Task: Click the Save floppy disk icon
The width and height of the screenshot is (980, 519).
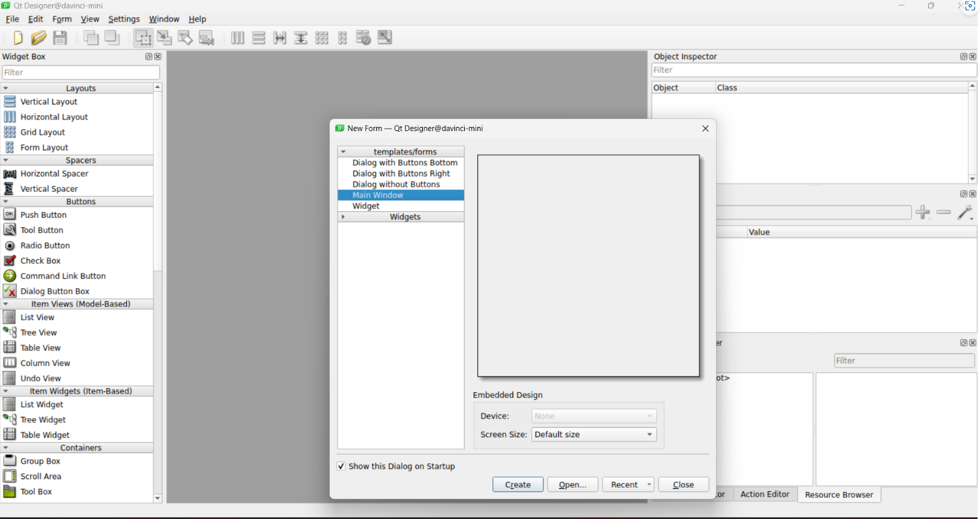Action: click(60, 38)
